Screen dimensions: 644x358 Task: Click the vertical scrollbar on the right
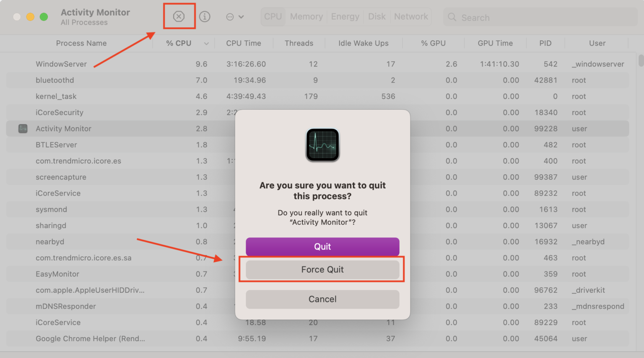(640, 61)
